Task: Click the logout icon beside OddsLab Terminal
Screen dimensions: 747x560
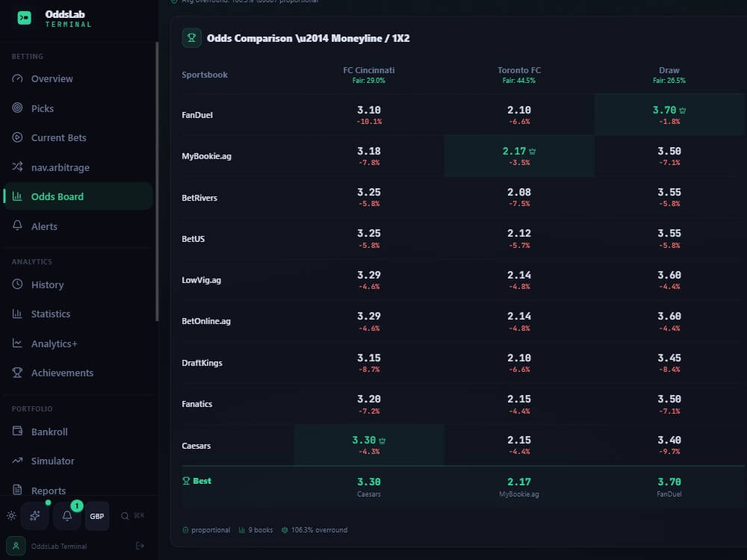Action: (140, 546)
